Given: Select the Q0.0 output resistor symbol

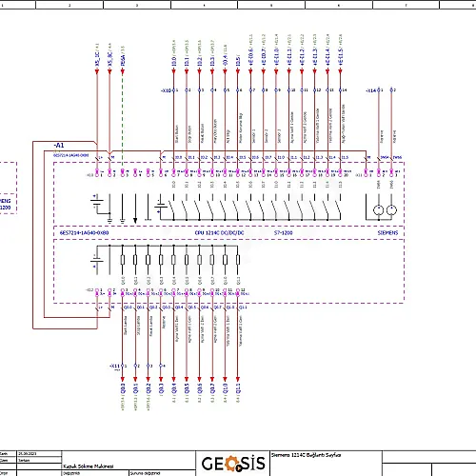Looking at the screenshot, I should point(123,260).
